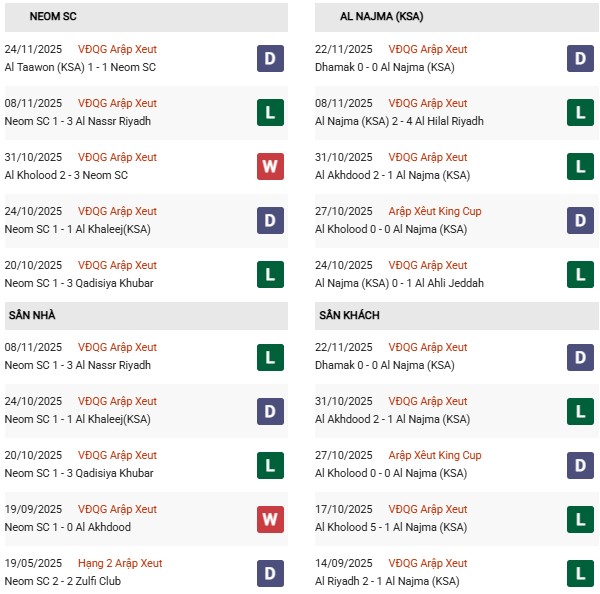This screenshot has height=594, width=600.
Task: Select the NEOM SC section header
Action: pyautogui.click(x=55, y=17)
